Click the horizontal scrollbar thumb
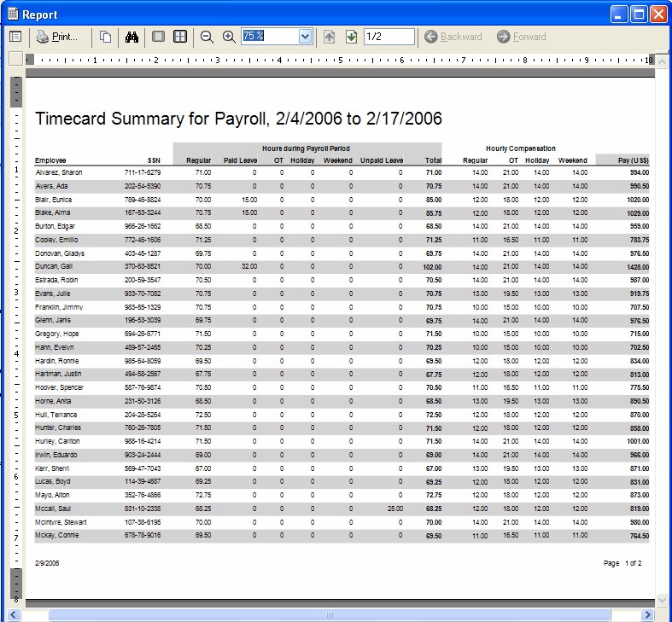The width and height of the screenshot is (672, 622). (x=329, y=614)
